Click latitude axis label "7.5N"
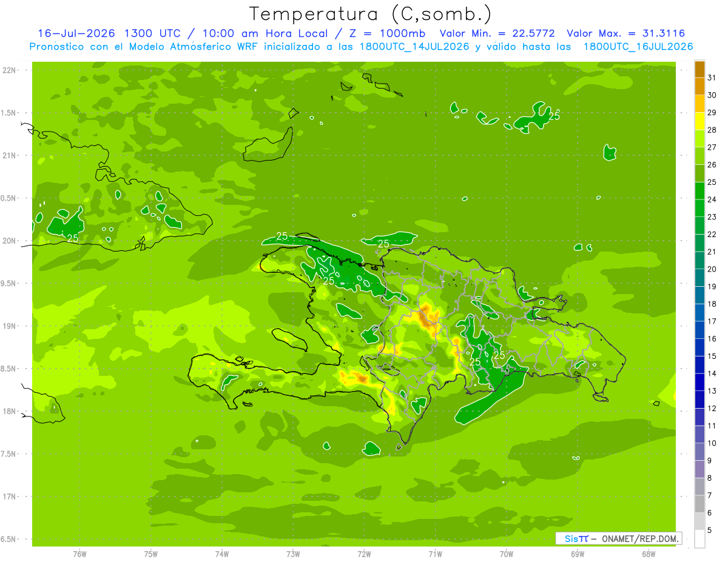Screen dimensions: 728x562 click(8, 453)
